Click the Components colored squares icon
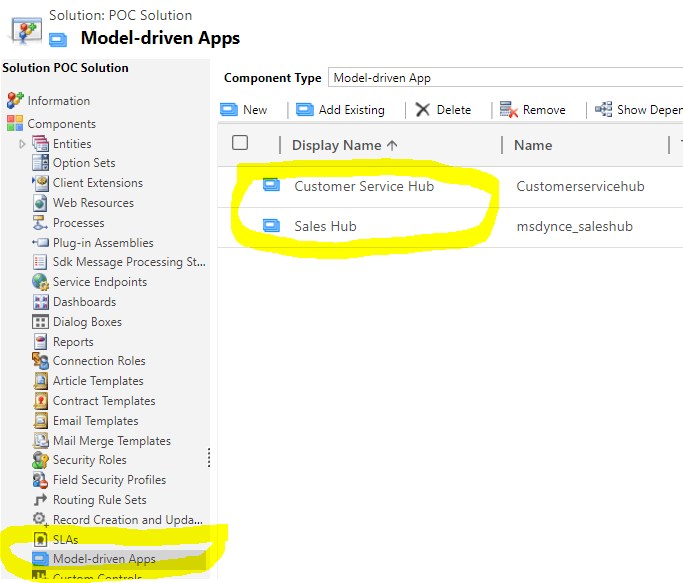This screenshot has height=583, width=683. 15,123
